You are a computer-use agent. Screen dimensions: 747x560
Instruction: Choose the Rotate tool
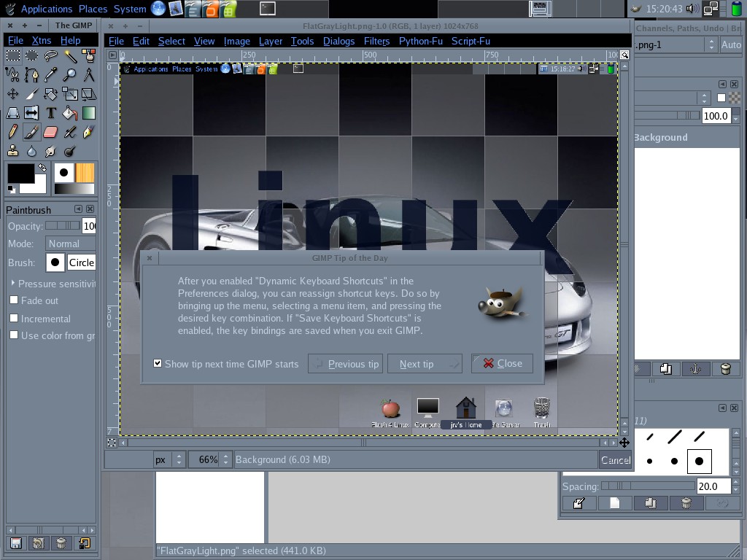[x=51, y=94]
